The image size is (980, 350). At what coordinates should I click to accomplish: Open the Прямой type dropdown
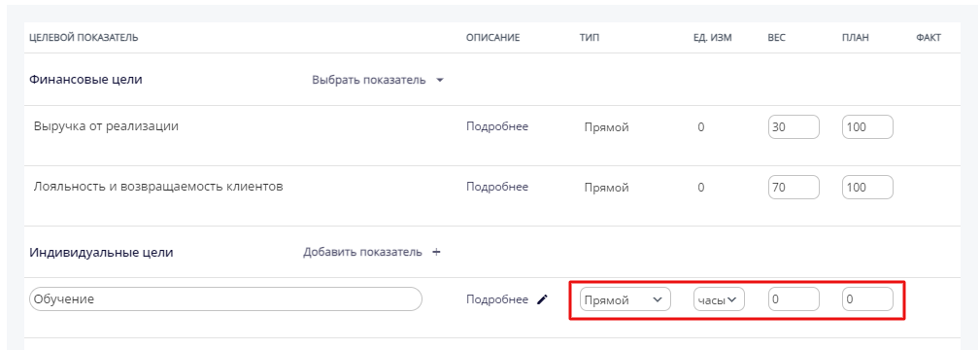click(625, 299)
